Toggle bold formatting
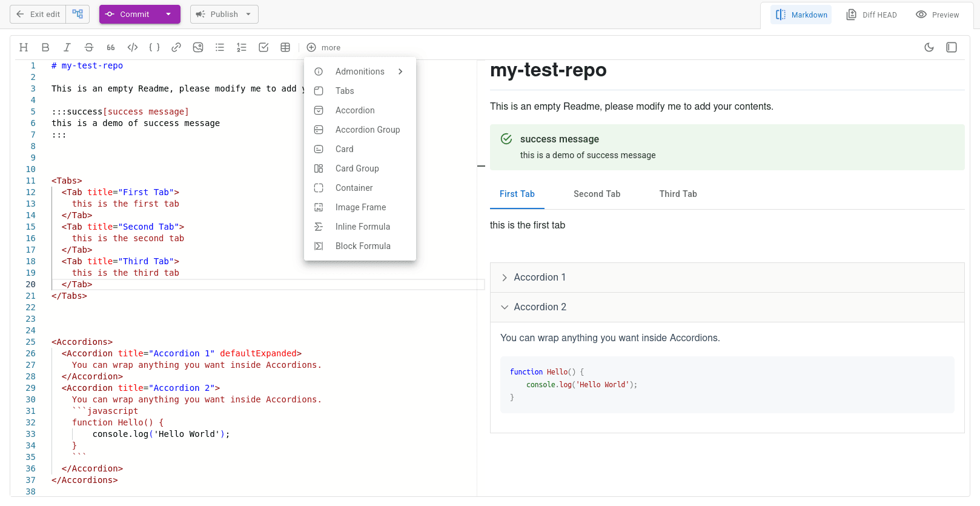This screenshot has width=980, height=506. 45,47
